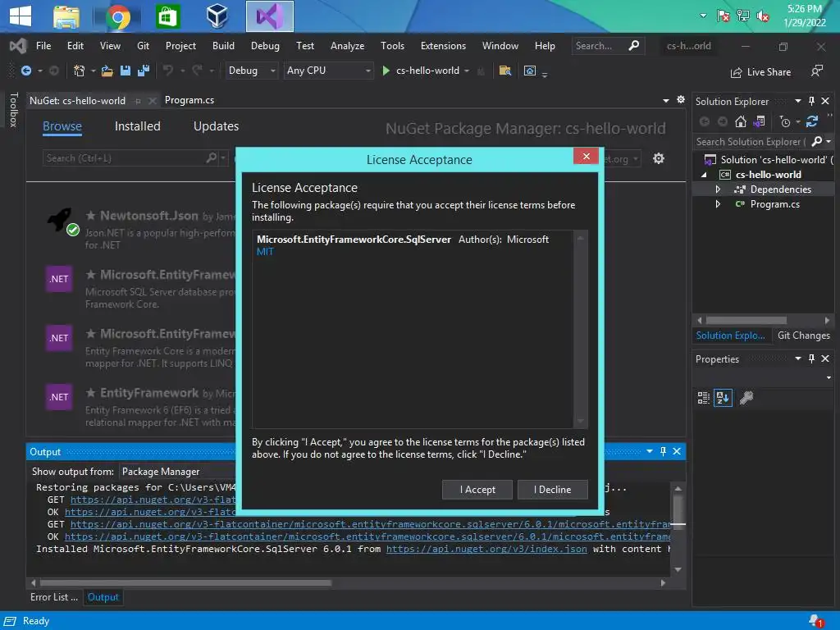The height and width of the screenshot is (630, 840).
Task: Focus the Search Solution Explorer field
Action: 751,141
